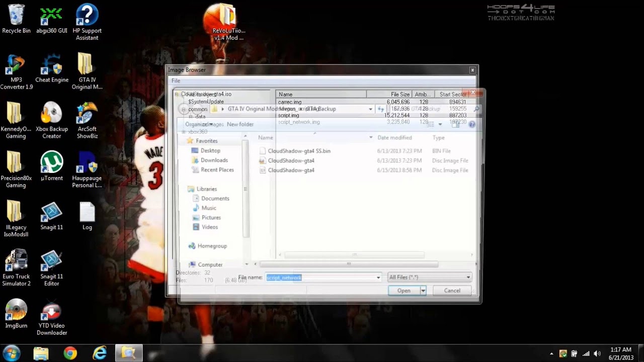Open Google Chrome from the taskbar

point(70,353)
